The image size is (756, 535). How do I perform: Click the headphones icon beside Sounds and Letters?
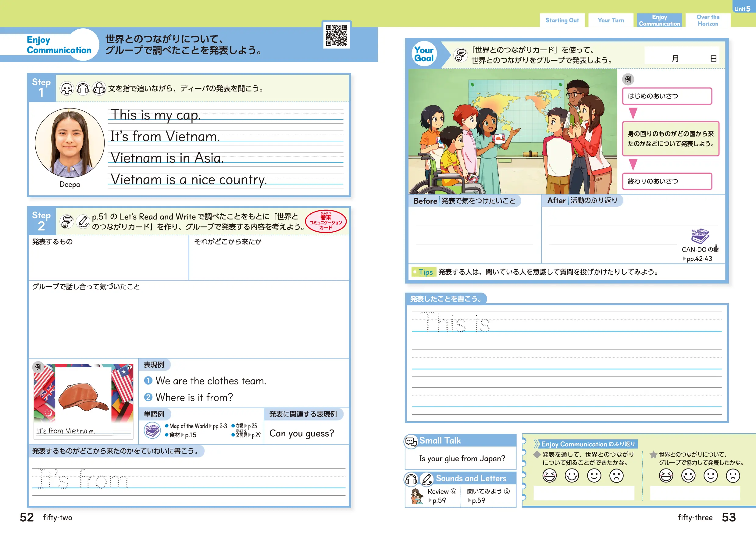pos(411,479)
